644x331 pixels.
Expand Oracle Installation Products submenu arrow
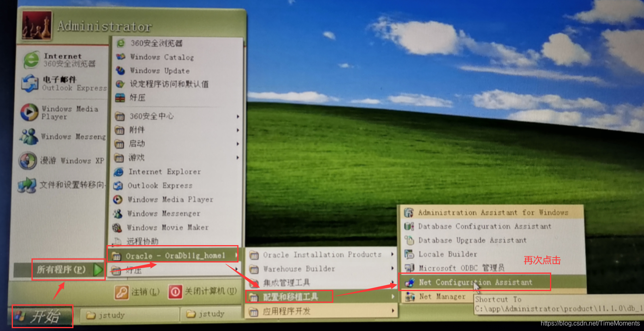pos(392,254)
